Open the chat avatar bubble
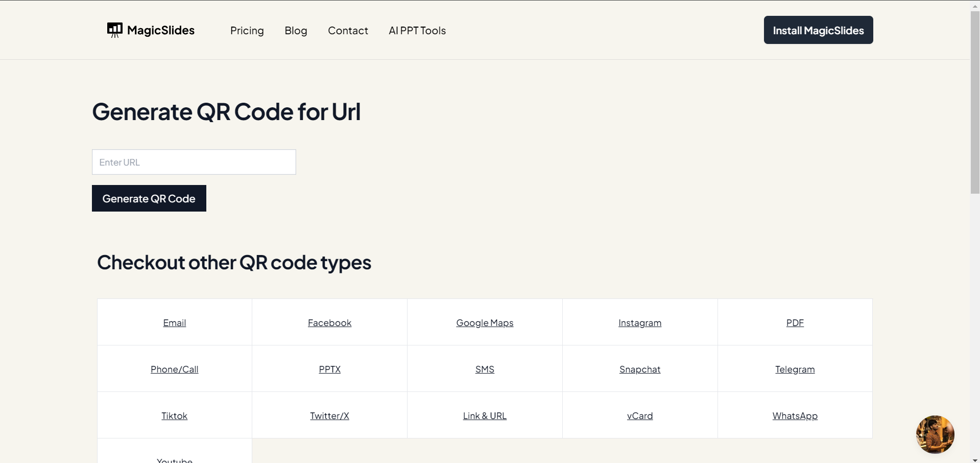 point(935,434)
